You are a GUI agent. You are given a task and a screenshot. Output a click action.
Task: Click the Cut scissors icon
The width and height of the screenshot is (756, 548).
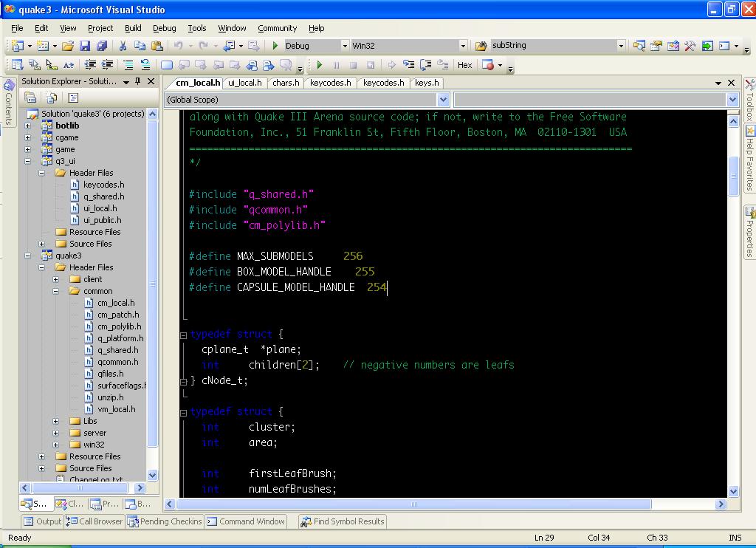pos(123,46)
